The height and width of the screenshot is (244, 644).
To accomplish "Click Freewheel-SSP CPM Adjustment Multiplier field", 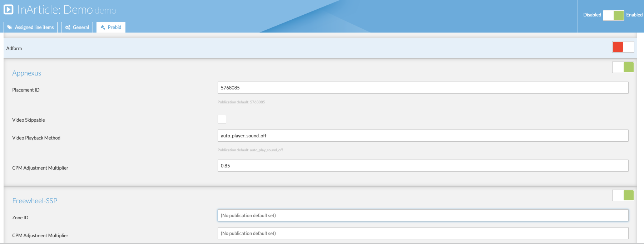I will 423,233.
